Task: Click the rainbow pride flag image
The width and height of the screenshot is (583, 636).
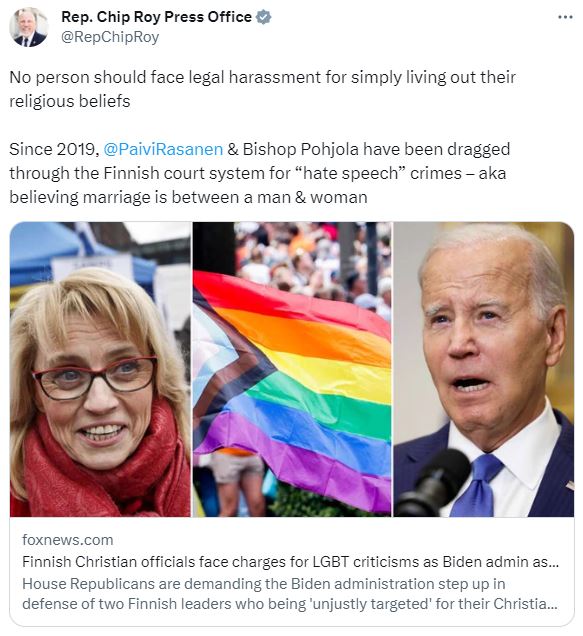Action: click(x=292, y=369)
